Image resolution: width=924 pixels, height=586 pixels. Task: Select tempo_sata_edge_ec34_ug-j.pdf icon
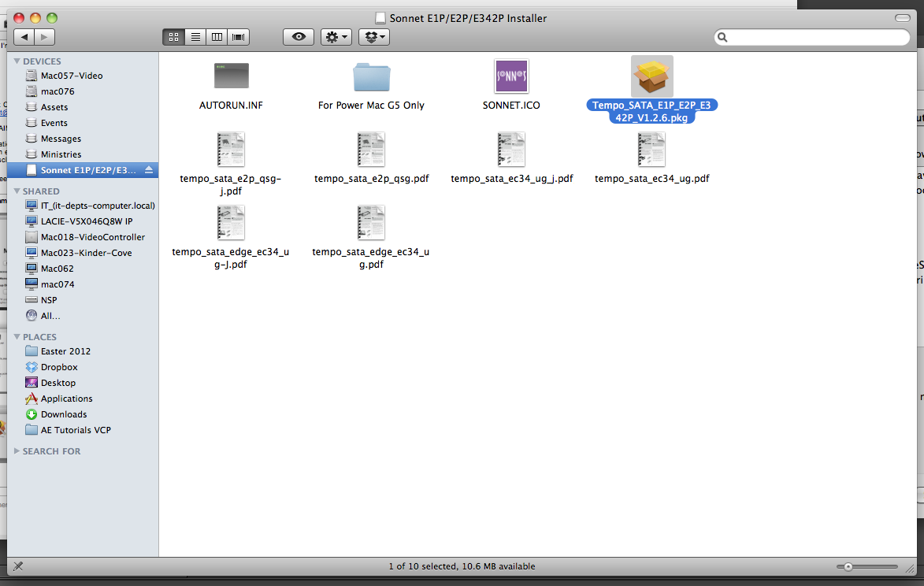pyautogui.click(x=231, y=223)
